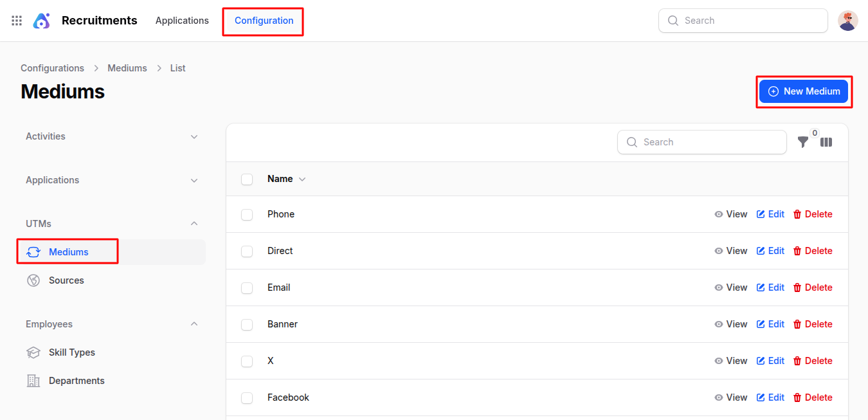Screen dimensions: 868x420
Task: Switch to the Applications top menu
Action: (182, 21)
